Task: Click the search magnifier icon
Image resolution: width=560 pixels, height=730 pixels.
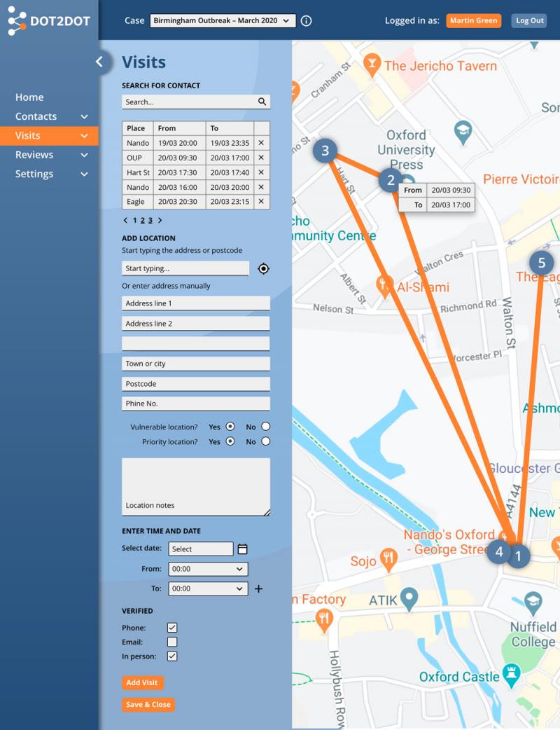Action: tap(262, 102)
